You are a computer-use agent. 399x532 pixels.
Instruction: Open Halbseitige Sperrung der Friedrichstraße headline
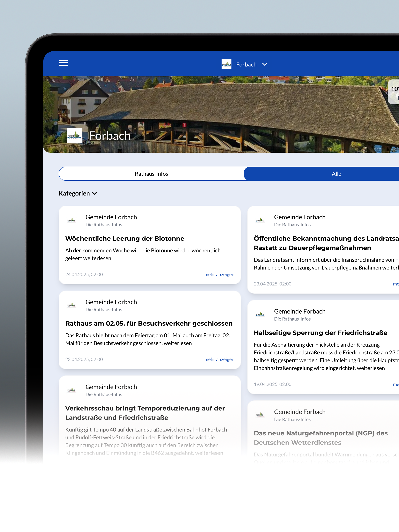click(x=320, y=333)
